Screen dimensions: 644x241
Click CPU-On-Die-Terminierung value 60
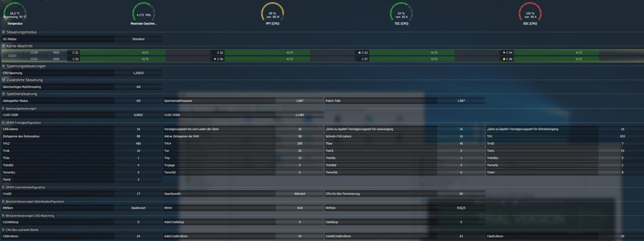click(x=461, y=194)
